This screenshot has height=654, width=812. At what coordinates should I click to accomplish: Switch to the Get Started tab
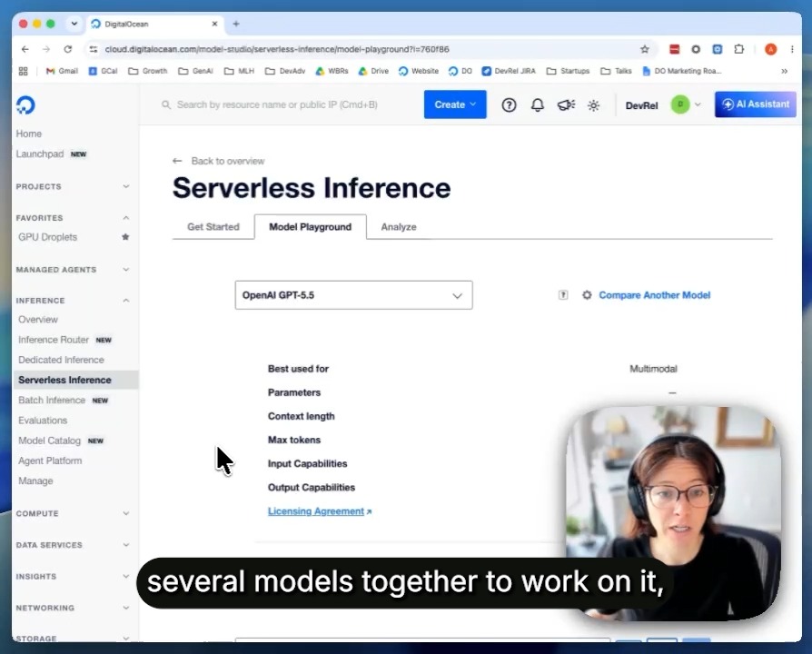point(213,227)
